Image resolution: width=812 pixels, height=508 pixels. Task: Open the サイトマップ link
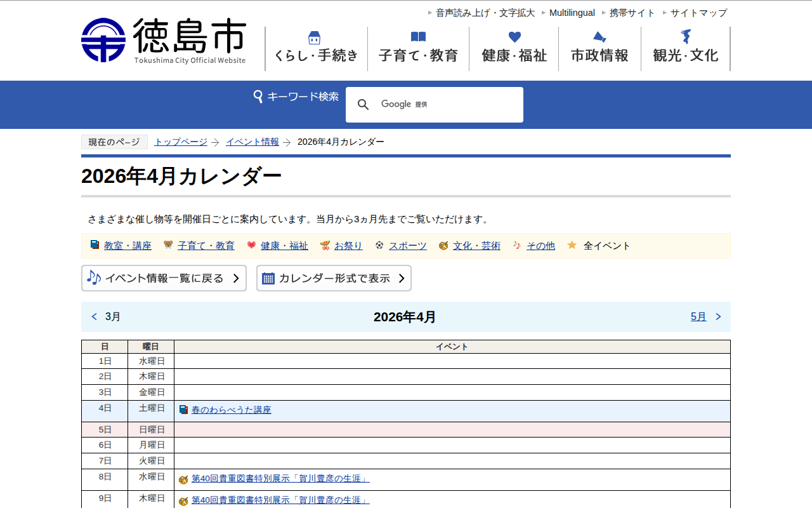click(698, 13)
